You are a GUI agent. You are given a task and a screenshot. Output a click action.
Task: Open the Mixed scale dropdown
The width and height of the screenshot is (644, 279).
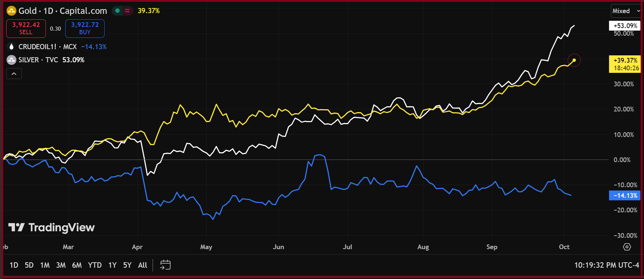click(625, 11)
